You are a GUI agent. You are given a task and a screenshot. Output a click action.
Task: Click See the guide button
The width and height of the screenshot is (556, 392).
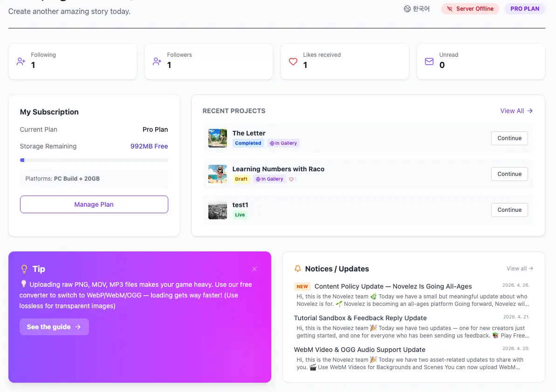[54, 327]
